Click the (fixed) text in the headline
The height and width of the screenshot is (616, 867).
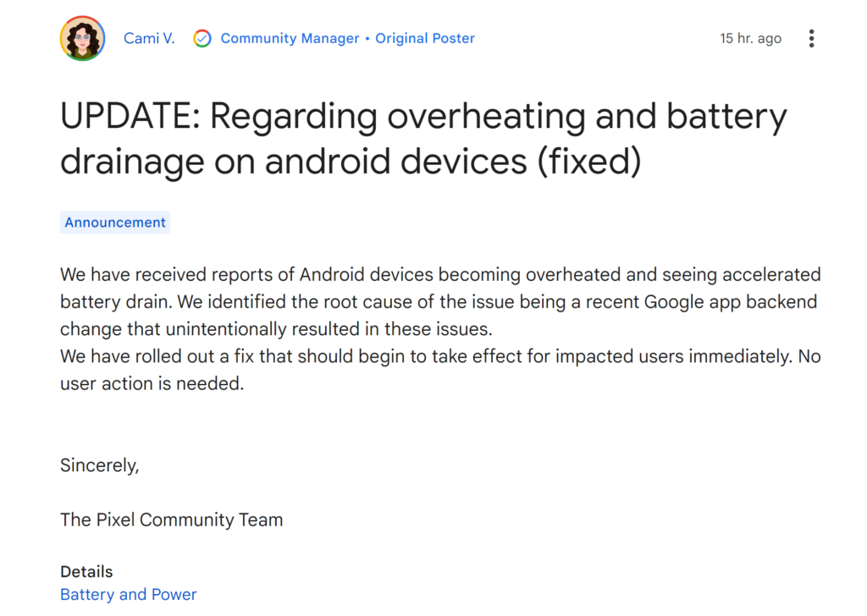(589, 162)
